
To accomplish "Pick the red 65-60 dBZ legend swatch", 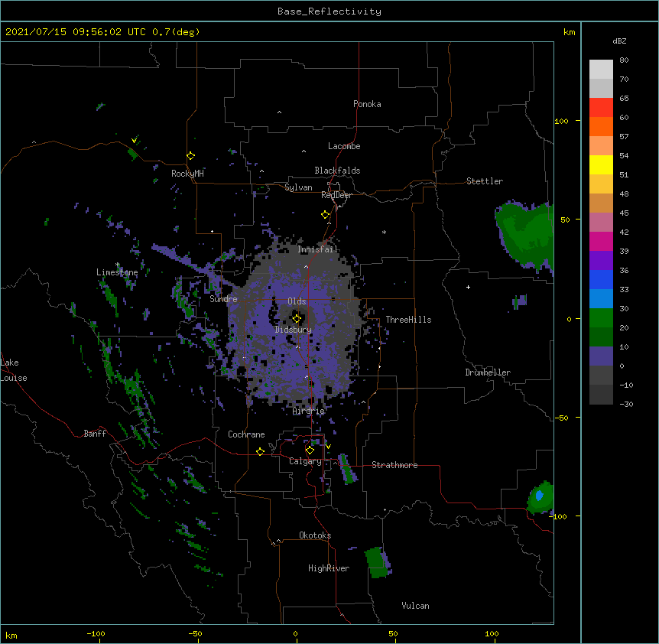I will [601, 108].
